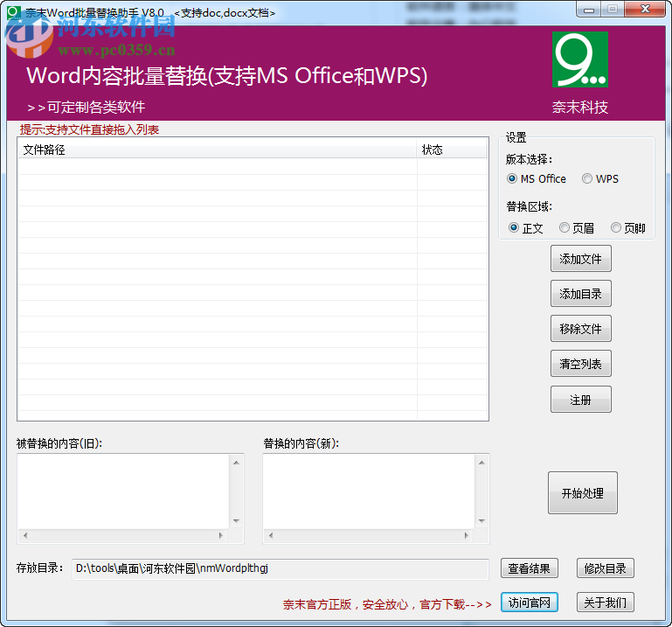Open the 关于我们 about button

pos(605,603)
